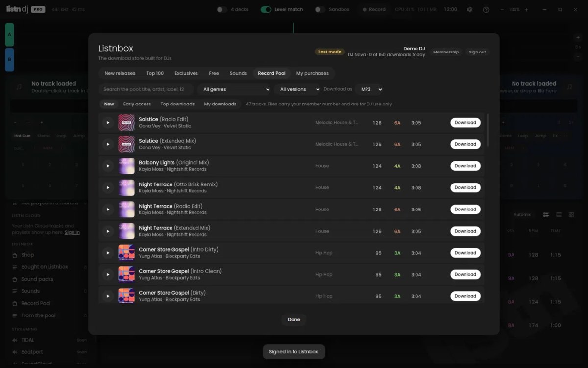Click the zoom-out minus icon beside 100%
The height and width of the screenshot is (368, 588).
coord(501,9)
